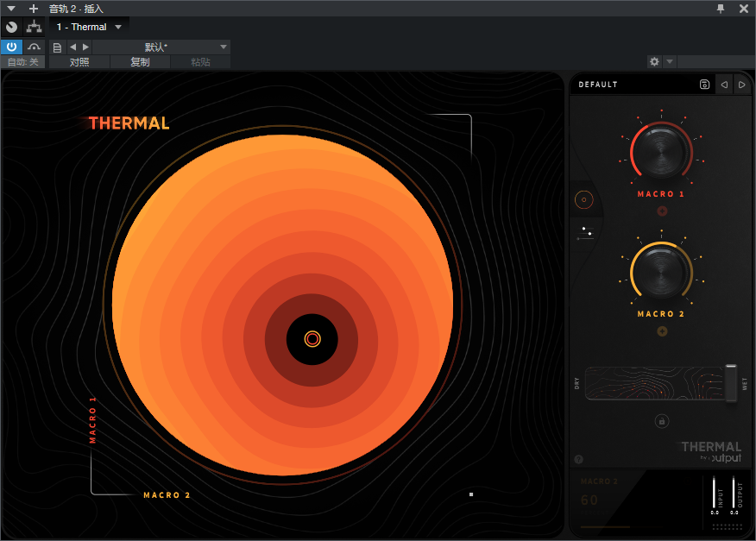756x541 pixels.
Task: Click the dry/wet mix slider handle
Action: pos(731,383)
